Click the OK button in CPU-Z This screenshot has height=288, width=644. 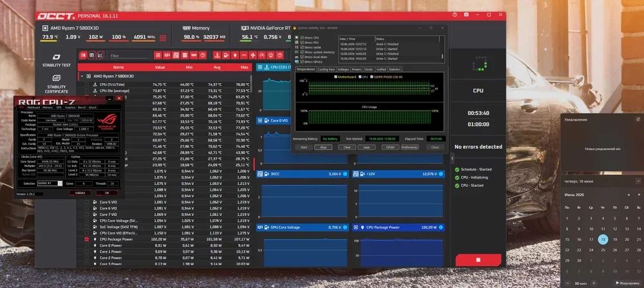107,193
